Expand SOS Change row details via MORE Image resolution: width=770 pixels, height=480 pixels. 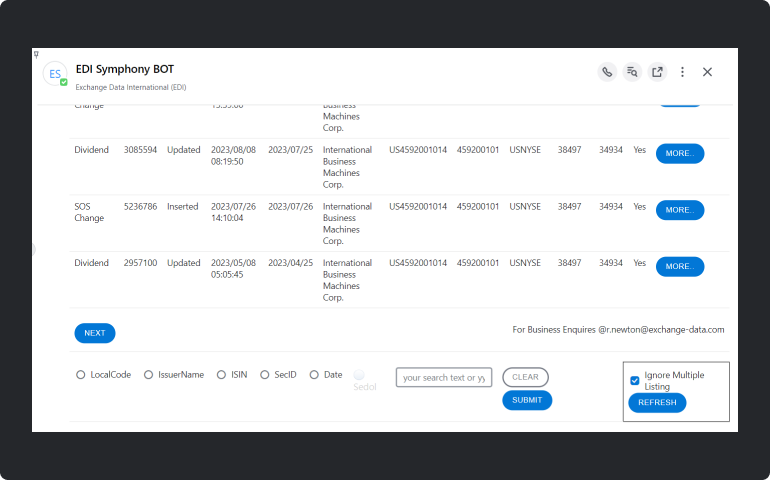tap(679, 210)
